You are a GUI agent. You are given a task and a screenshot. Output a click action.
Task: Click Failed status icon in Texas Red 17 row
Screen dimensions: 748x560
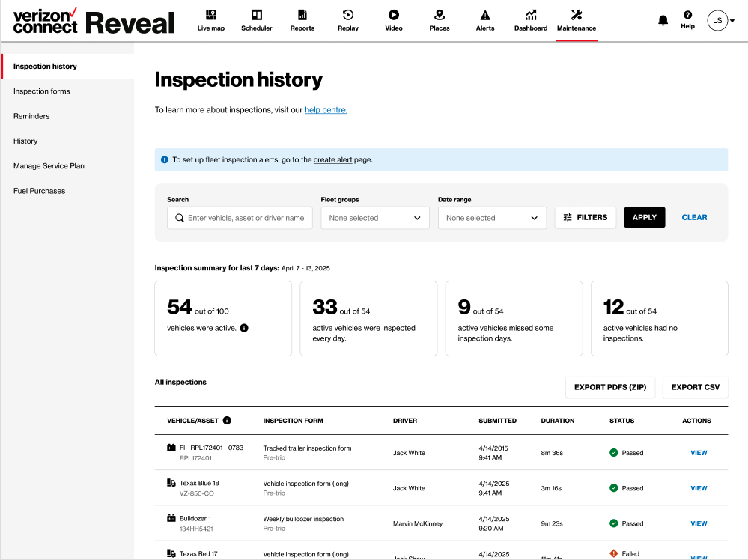pos(614,553)
